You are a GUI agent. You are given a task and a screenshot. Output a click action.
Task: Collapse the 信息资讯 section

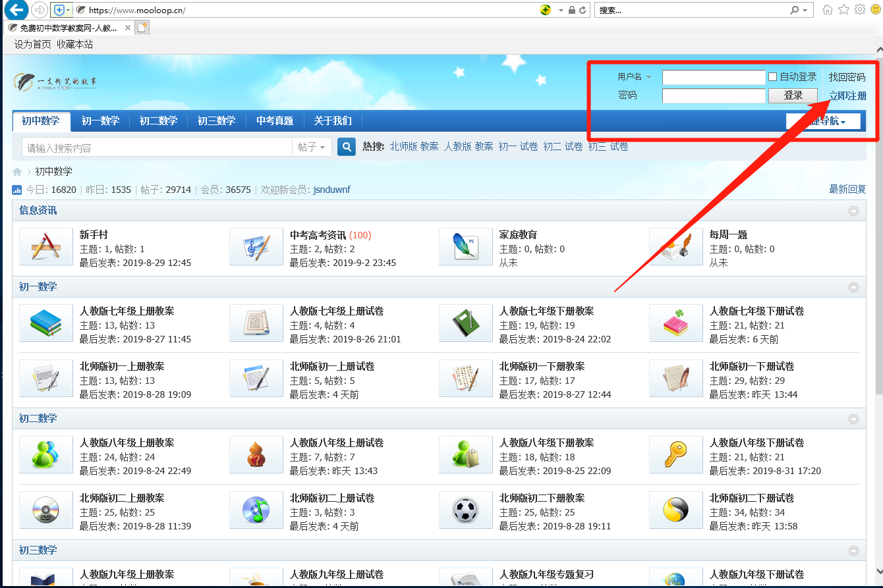[853, 211]
